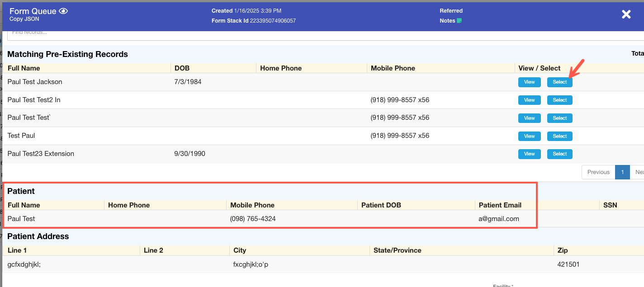Click the DOB column header
This screenshot has width=644, height=287.
182,68
